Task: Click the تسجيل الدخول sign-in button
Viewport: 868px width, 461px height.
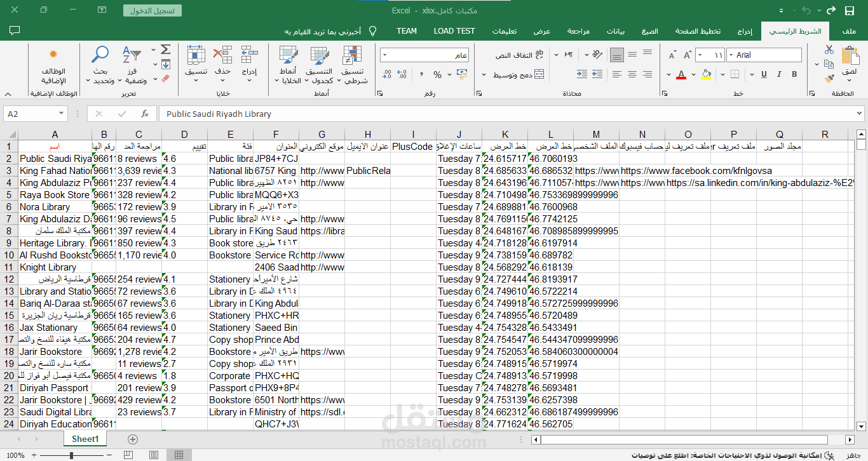Action: pyautogui.click(x=153, y=11)
